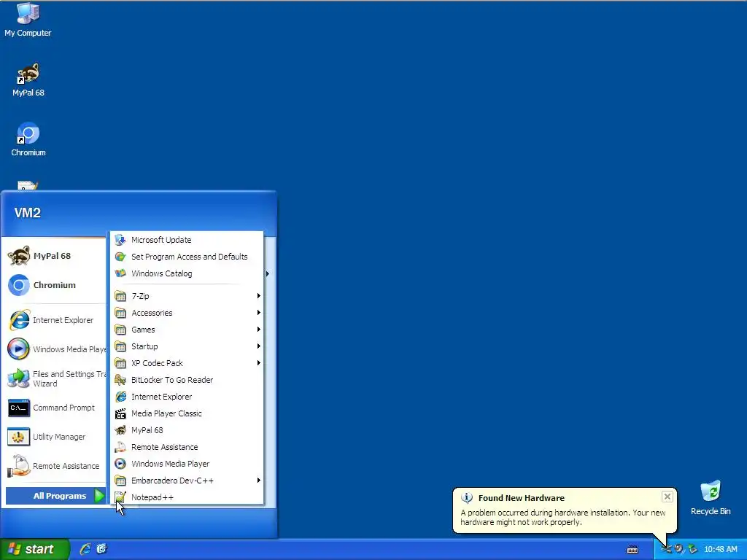This screenshot has width=747, height=560.
Task: Launch MyPal 68 from pinned start menu
Action: 53,256
